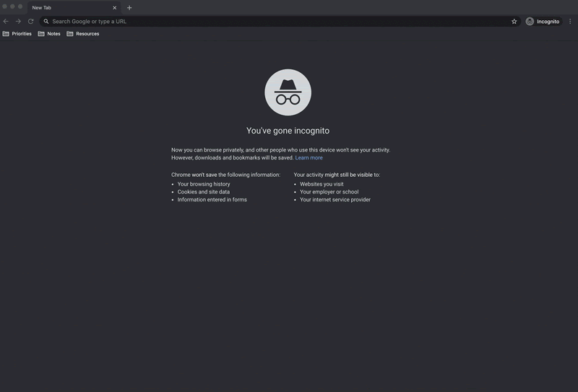Click the Incognito profile button
Image resolution: width=578 pixels, height=392 pixels.
543,22
